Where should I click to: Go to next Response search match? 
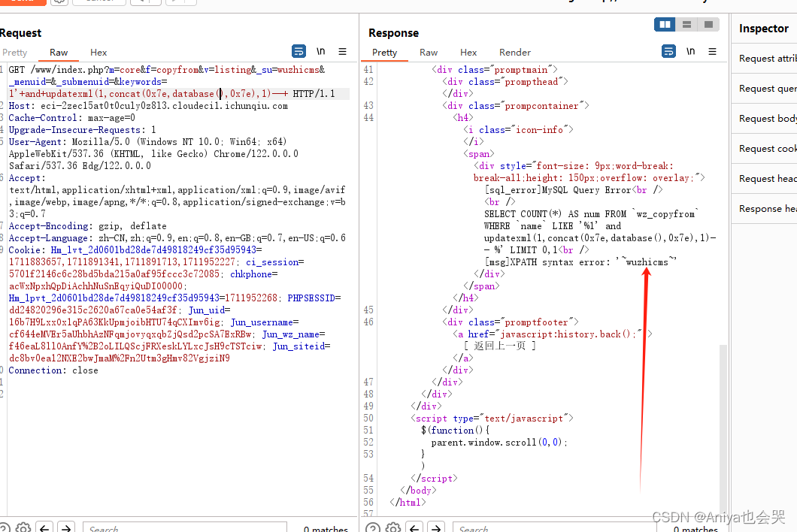[x=436, y=528]
